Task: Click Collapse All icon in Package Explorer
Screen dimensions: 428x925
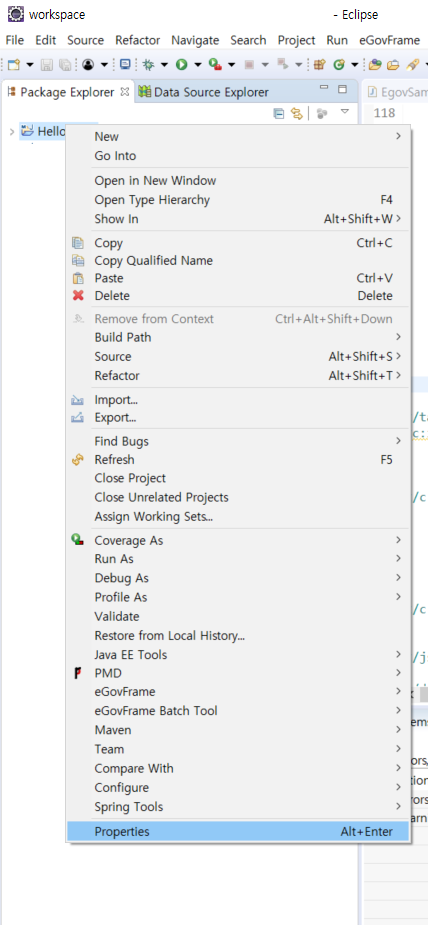Action: coord(279,113)
